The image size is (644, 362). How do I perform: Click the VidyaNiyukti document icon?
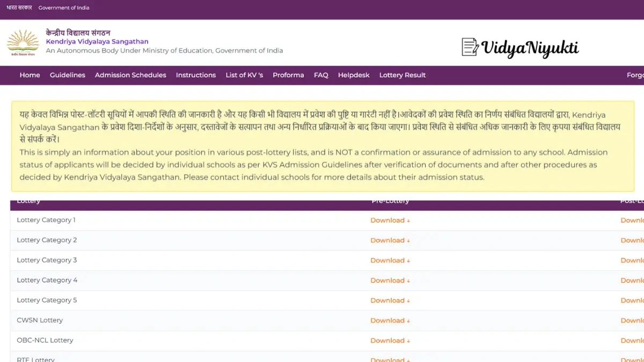tap(470, 47)
